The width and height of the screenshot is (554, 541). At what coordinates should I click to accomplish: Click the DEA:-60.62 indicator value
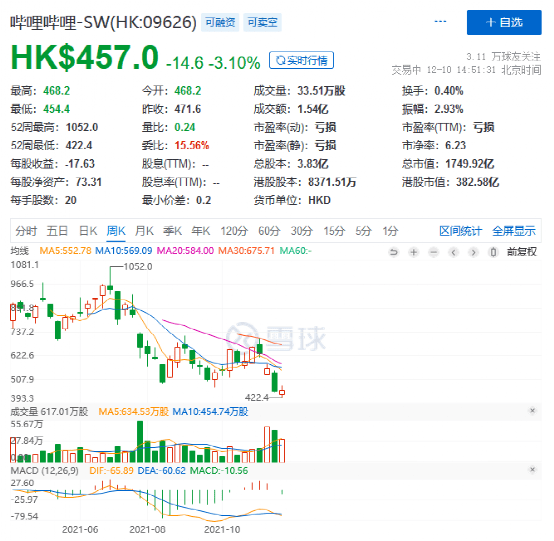click(161, 471)
